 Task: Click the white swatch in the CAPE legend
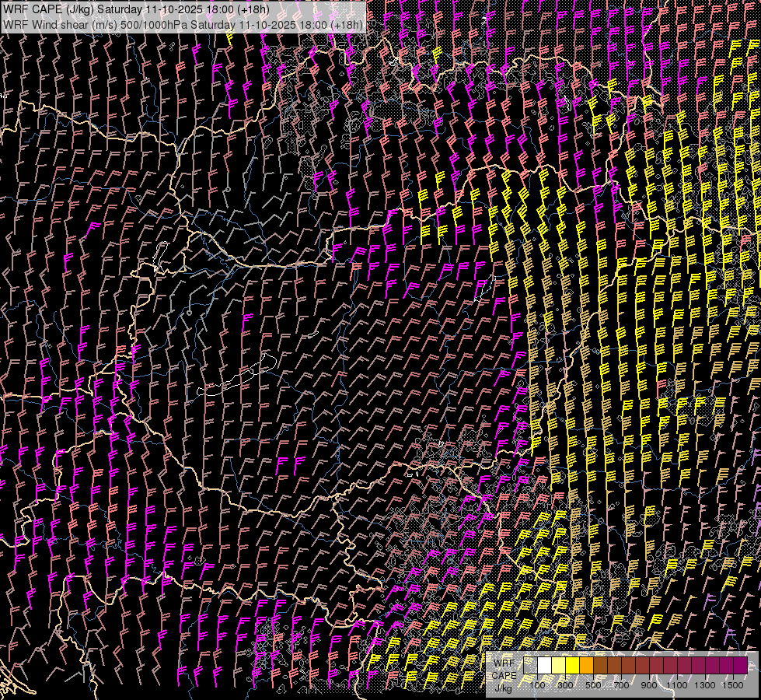point(545,666)
